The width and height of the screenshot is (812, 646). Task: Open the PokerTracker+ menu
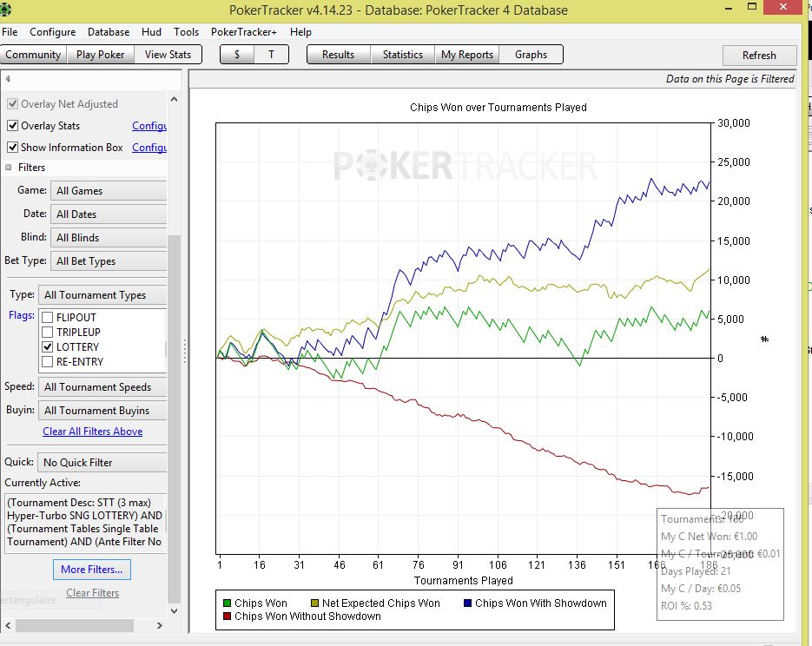(244, 31)
